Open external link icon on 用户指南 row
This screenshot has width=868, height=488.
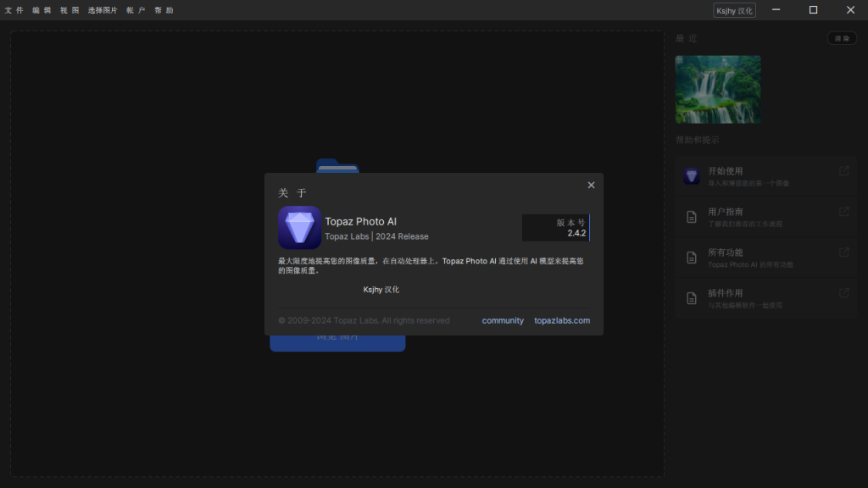[x=843, y=212]
